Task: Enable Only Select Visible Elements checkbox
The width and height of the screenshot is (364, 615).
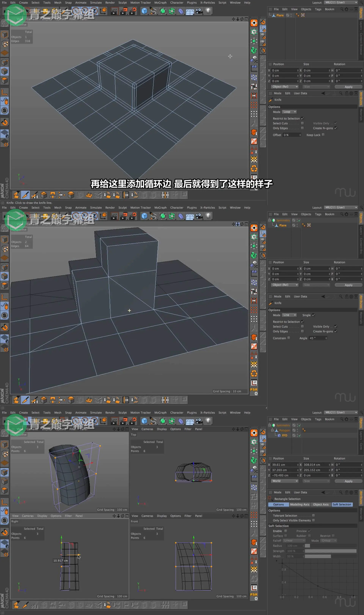Action: [x=313, y=520]
